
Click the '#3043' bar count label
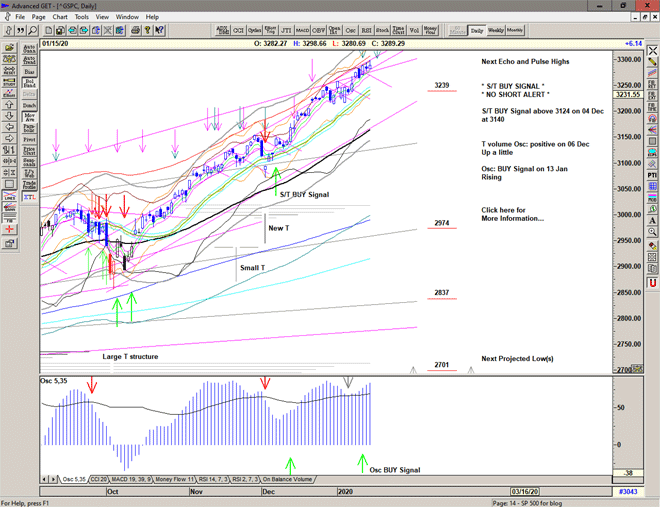tap(628, 491)
